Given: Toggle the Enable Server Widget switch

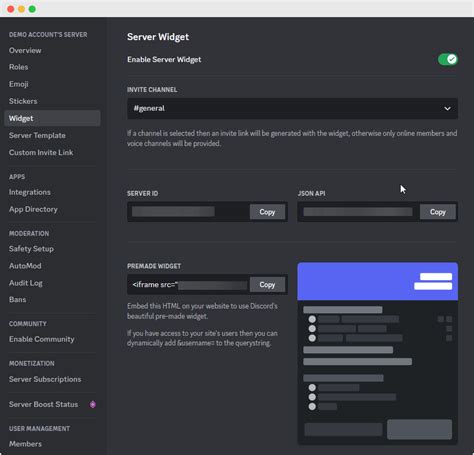Looking at the screenshot, I should pyautogui.click(x=447, y=60).
